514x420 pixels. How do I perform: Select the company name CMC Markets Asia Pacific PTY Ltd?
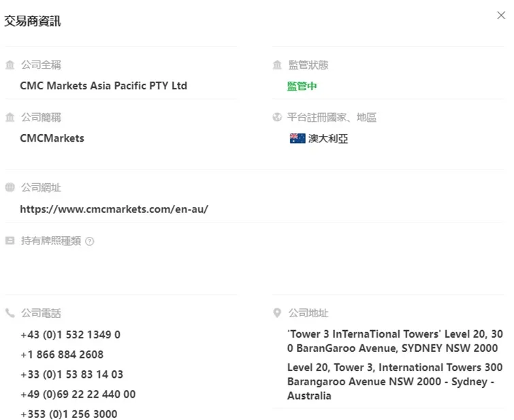(103, 86)
